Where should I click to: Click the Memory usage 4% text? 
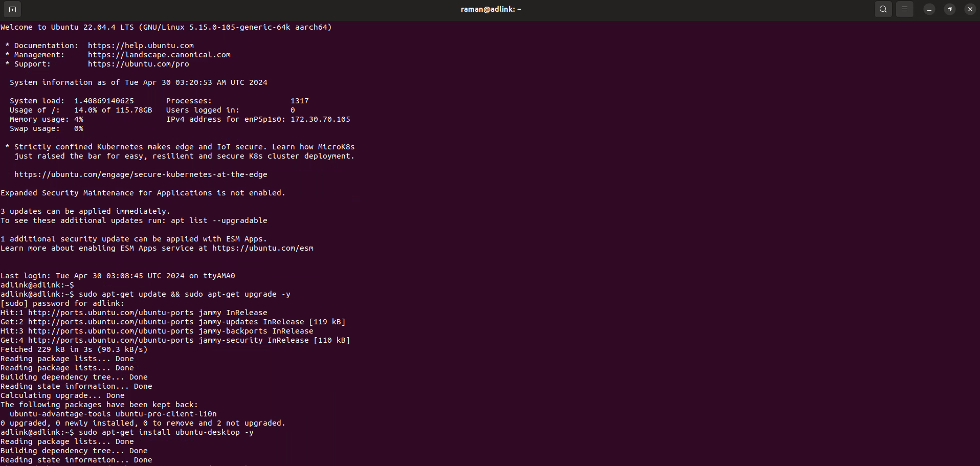click(x=47, y=119)
